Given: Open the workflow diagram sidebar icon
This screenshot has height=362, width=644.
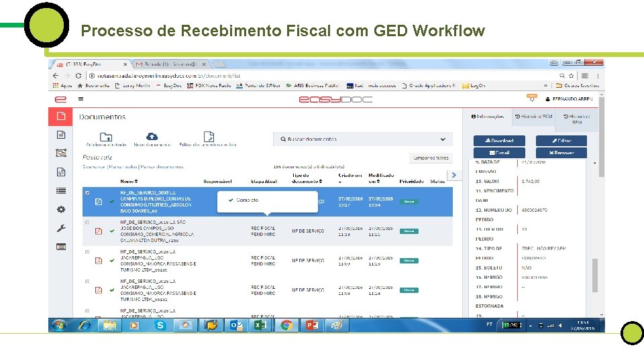Looking at the screenshot, I should [x=61, y=153].
